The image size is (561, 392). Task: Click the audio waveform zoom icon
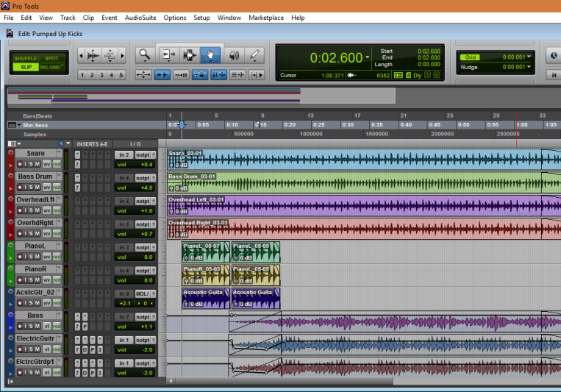(93, 55)
